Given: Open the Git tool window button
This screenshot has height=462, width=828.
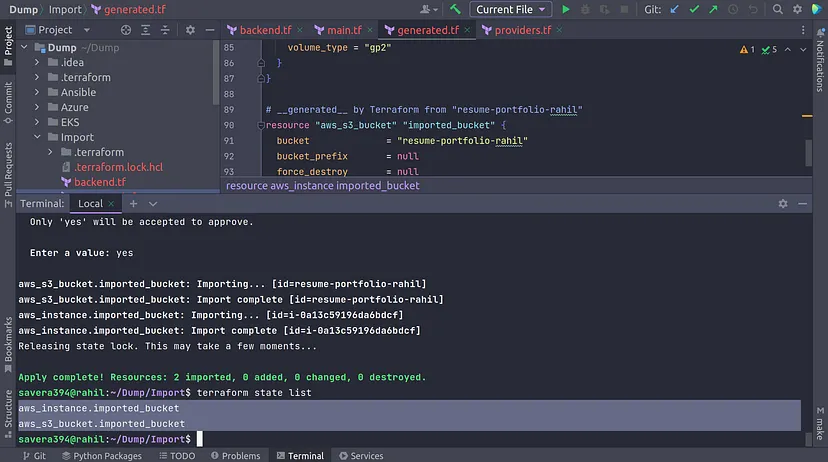Looking at the screenshot, I should 34,456.
